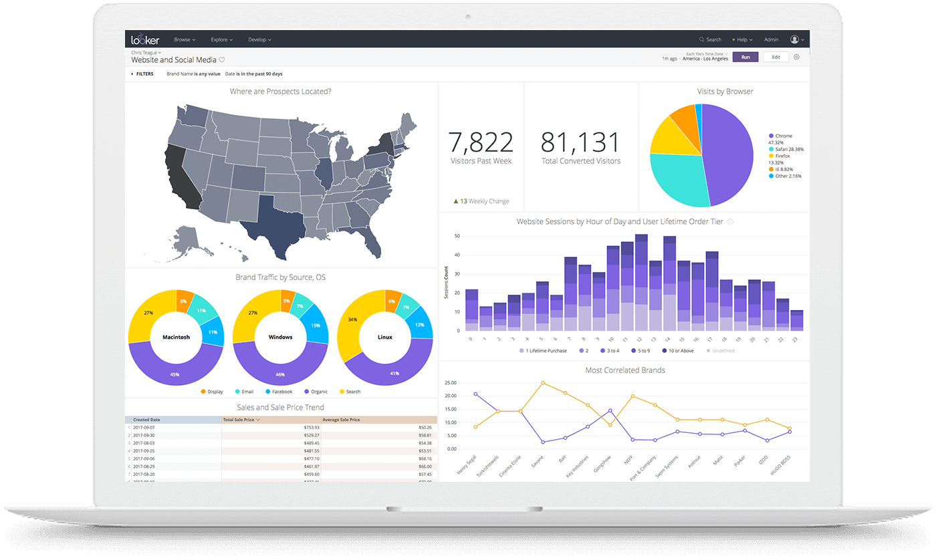This screenshot has height=560, width=936.
Task: Click bar for hour 23 in sessions chart
Action: [796, 320]
